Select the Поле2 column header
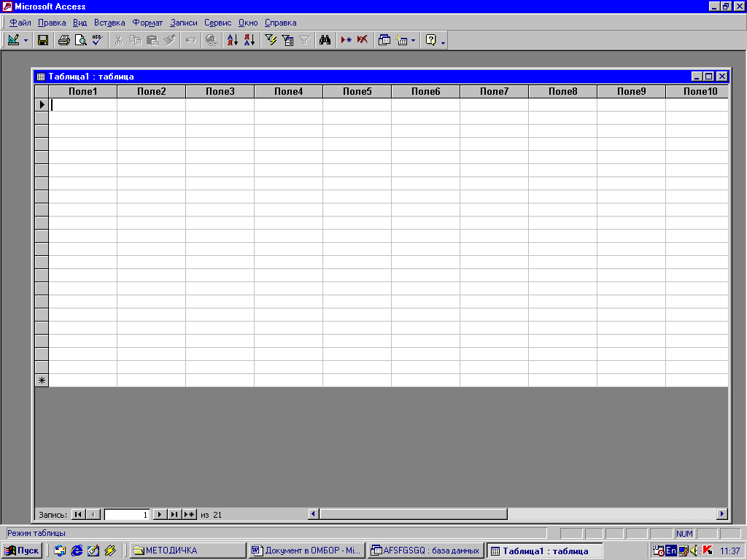 coord(152,91)
